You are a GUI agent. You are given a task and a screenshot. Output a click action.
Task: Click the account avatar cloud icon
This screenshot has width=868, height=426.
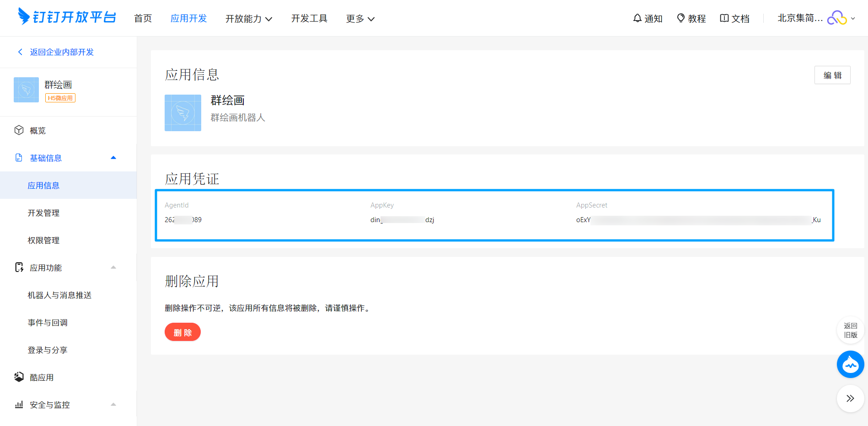[837, 18]
